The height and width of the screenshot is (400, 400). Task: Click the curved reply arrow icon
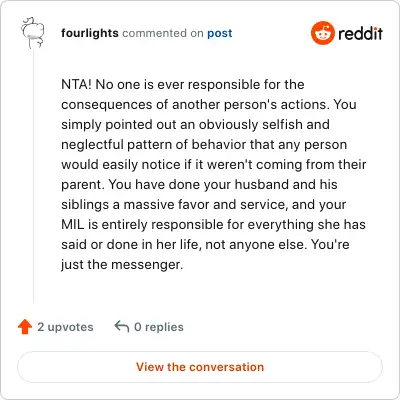tap(122, 327)
